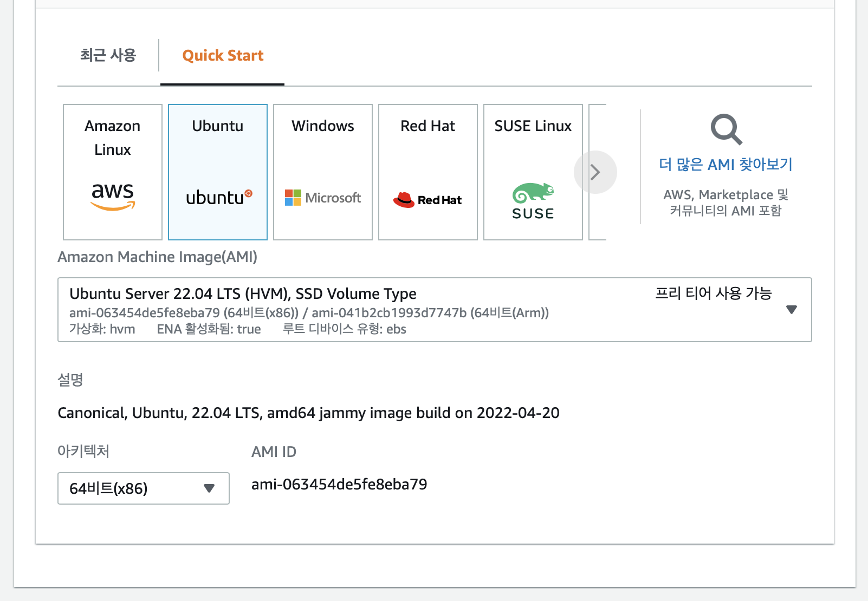868x601 pixels.
Task: Click the 설명 label
Action: 70,380
